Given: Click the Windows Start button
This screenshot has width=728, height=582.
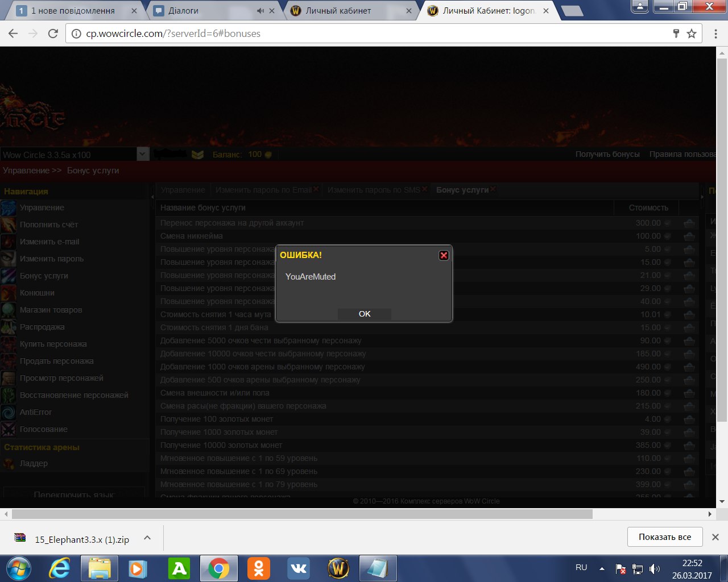Looking at the screenshot, I should (x=18, y=568).
